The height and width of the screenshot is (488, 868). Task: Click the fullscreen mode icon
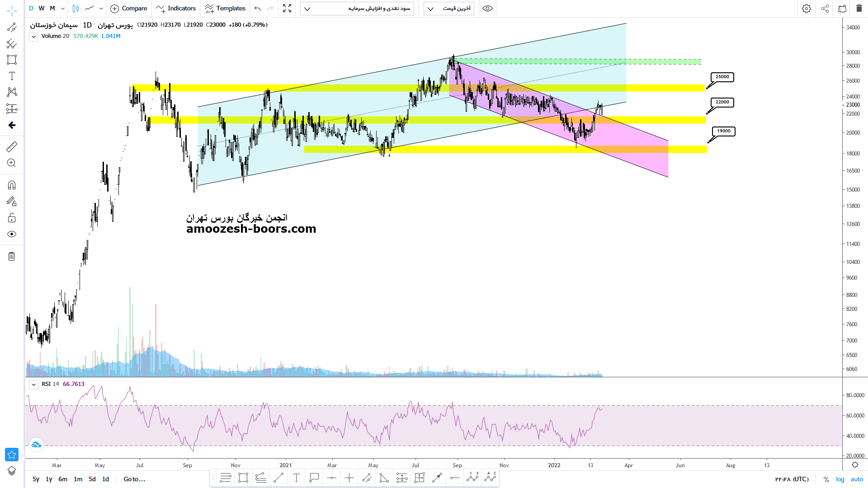coord(287,9)
